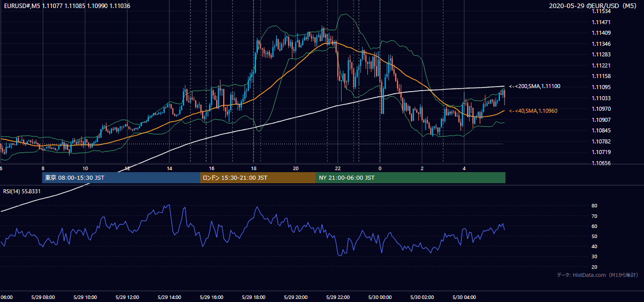Click the 5/29 08:00 time axis label
644x302 pixels.
[x=42, y=297]
